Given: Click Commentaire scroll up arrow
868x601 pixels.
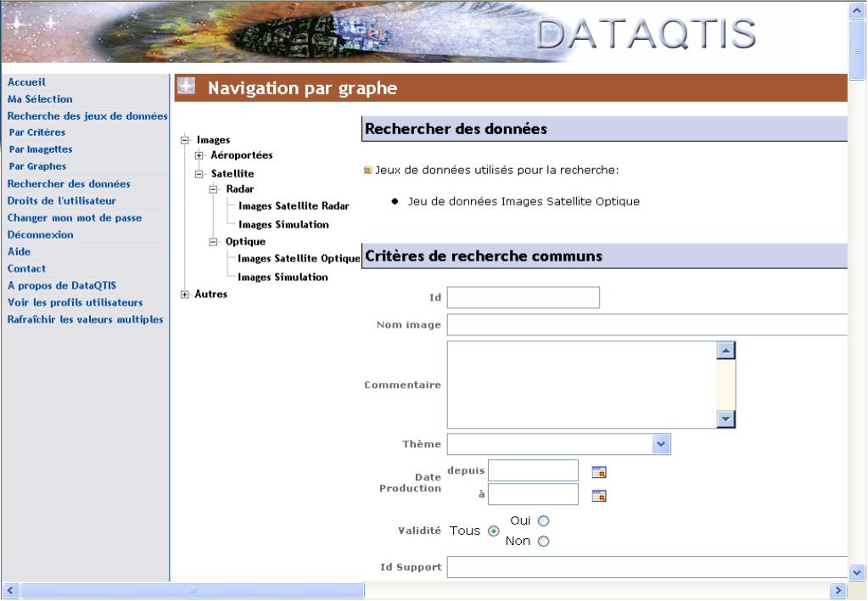Looking at the screenshot, I should pos(725,351).
